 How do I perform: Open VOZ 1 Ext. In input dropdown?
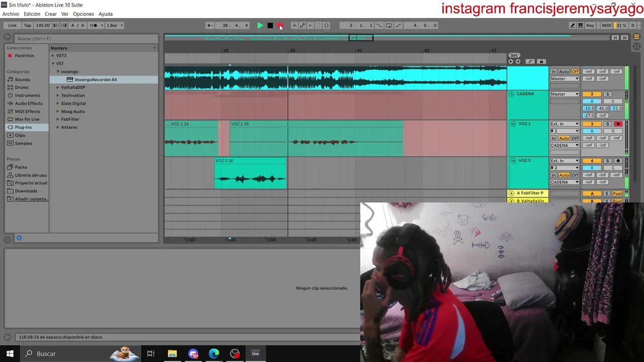click(565, 124)
